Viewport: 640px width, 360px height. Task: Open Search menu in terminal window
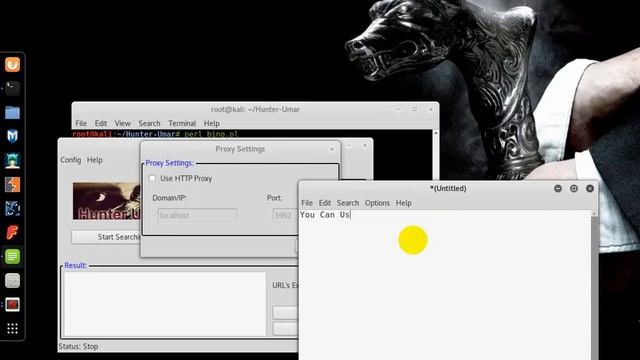[149, 123]
